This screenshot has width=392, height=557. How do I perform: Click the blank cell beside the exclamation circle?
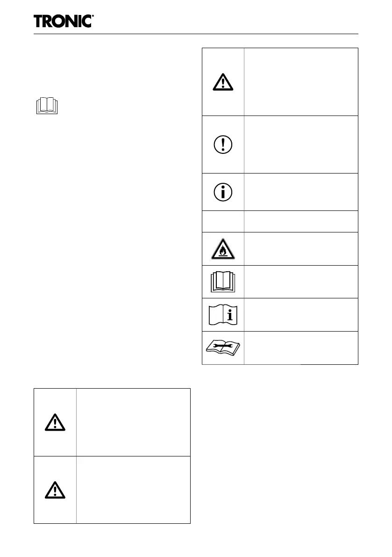click(301, 144)
